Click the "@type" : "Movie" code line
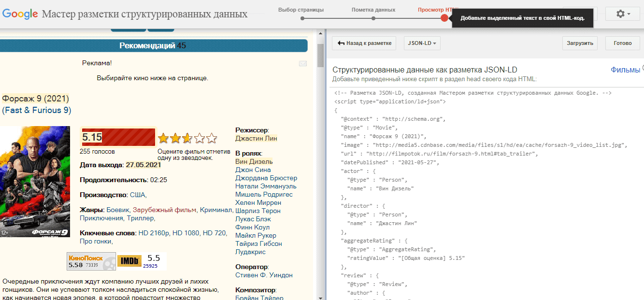Screen dimensions: 644x300 pyautogui.click(x=369, y=128)
